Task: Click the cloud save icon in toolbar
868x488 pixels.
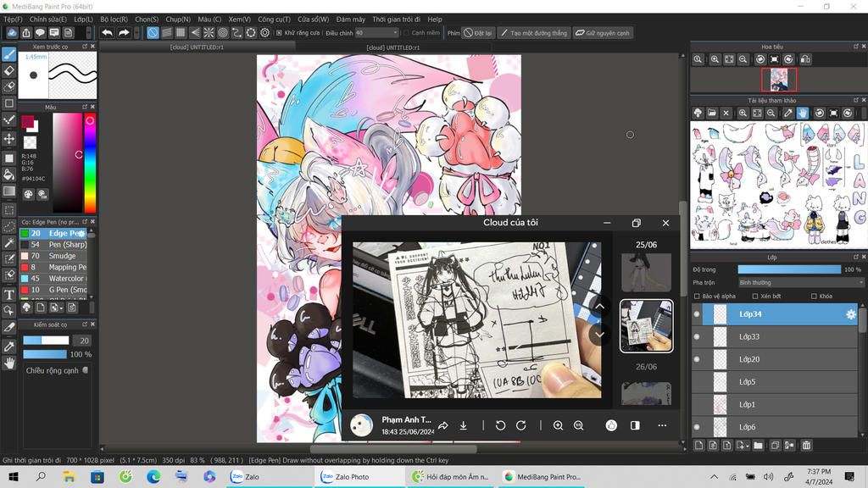Action: click(x=12, y=33)
